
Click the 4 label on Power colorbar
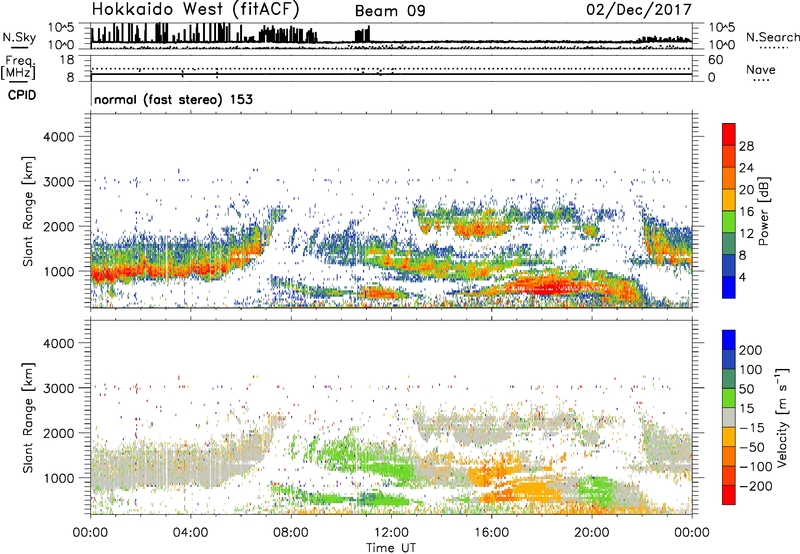point(743,277)
